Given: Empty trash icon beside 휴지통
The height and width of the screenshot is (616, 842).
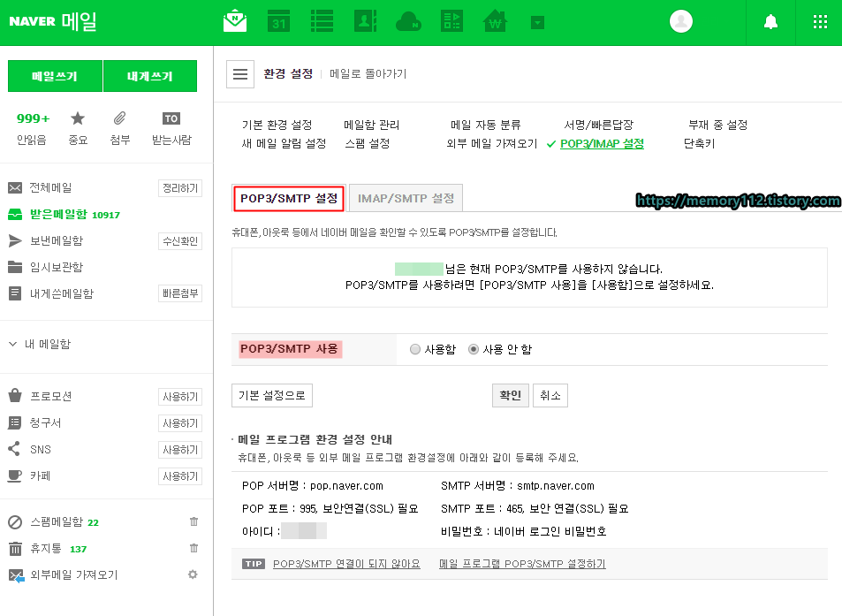Looking at the screenshot, I should coord(193,548).
